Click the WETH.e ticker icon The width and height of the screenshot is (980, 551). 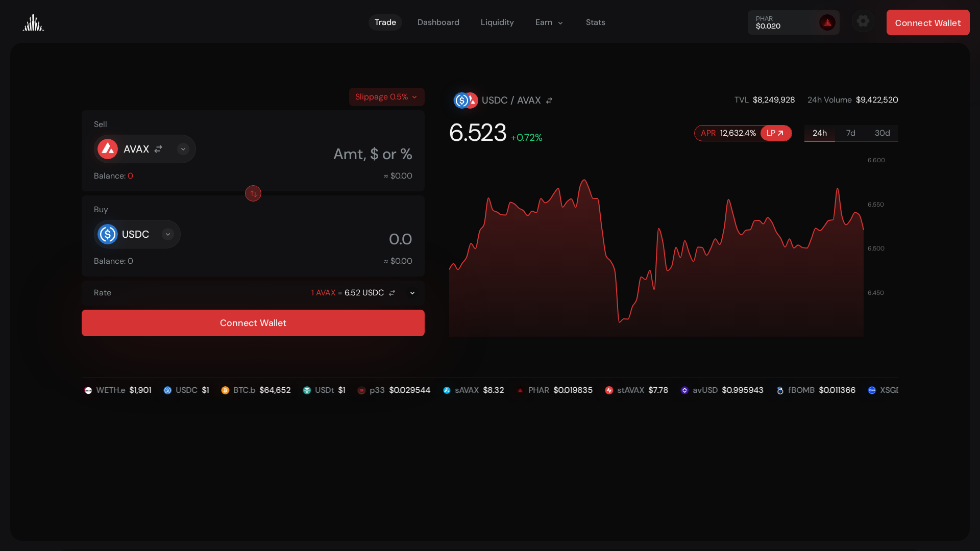pos(88,390)
